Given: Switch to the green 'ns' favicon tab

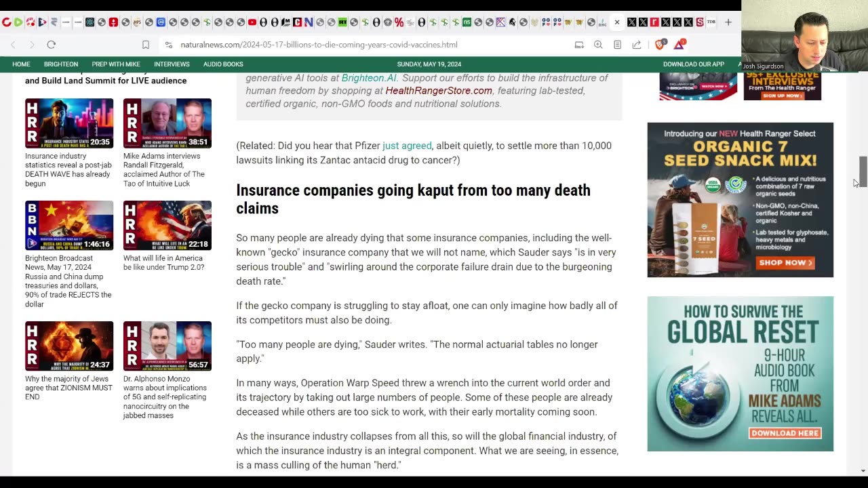Looking at the screenshot, I should (x=467, y=22).
